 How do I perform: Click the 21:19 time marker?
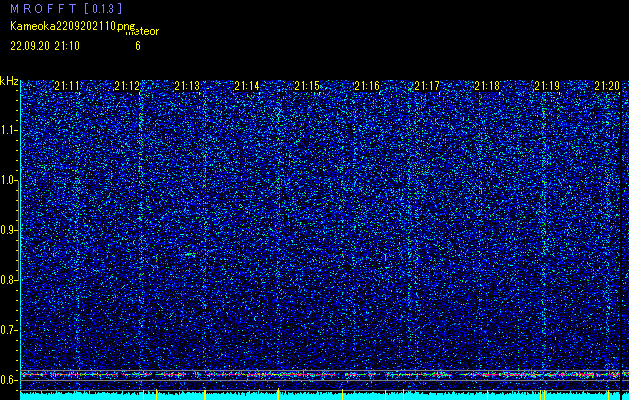tap(547, 86)
